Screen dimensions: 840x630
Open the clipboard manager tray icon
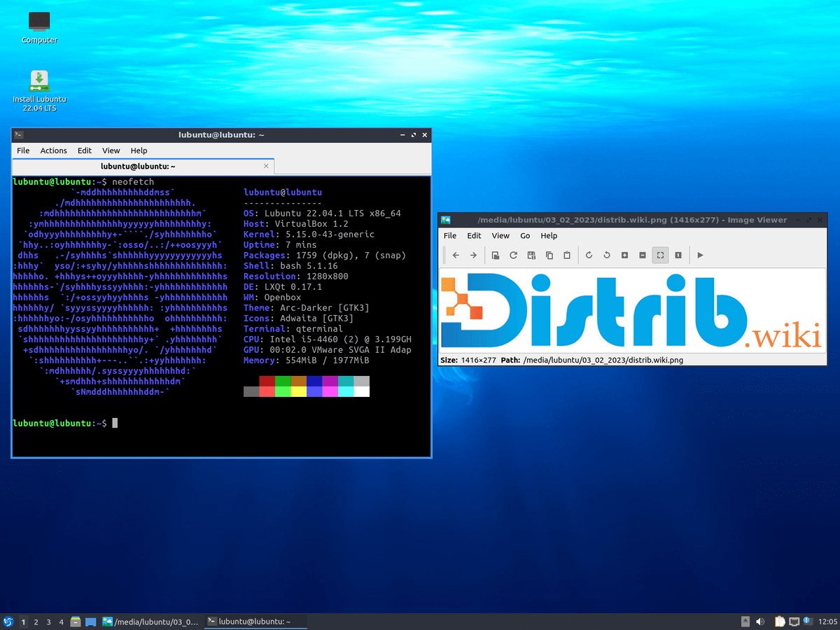pos(780,622)
